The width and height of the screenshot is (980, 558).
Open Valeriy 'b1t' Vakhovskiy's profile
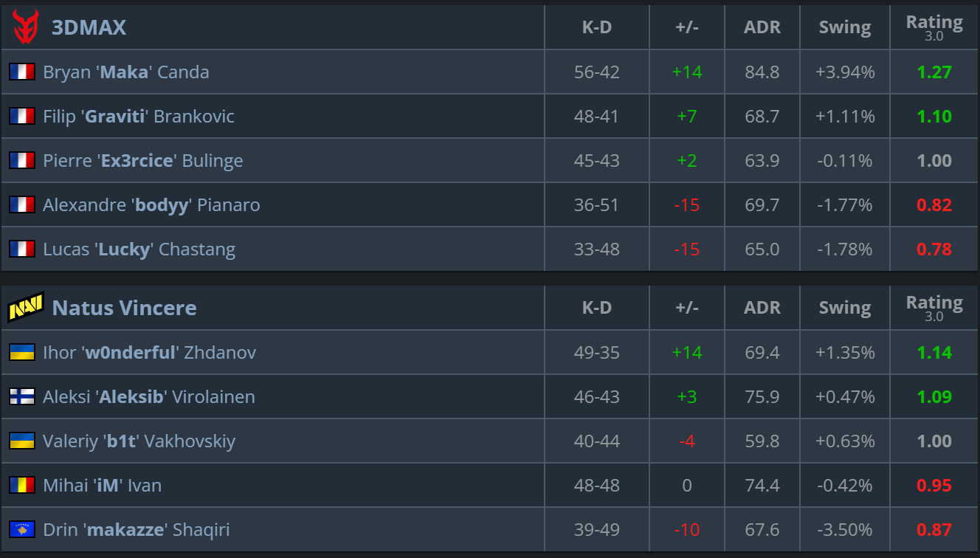coord(139,441)
